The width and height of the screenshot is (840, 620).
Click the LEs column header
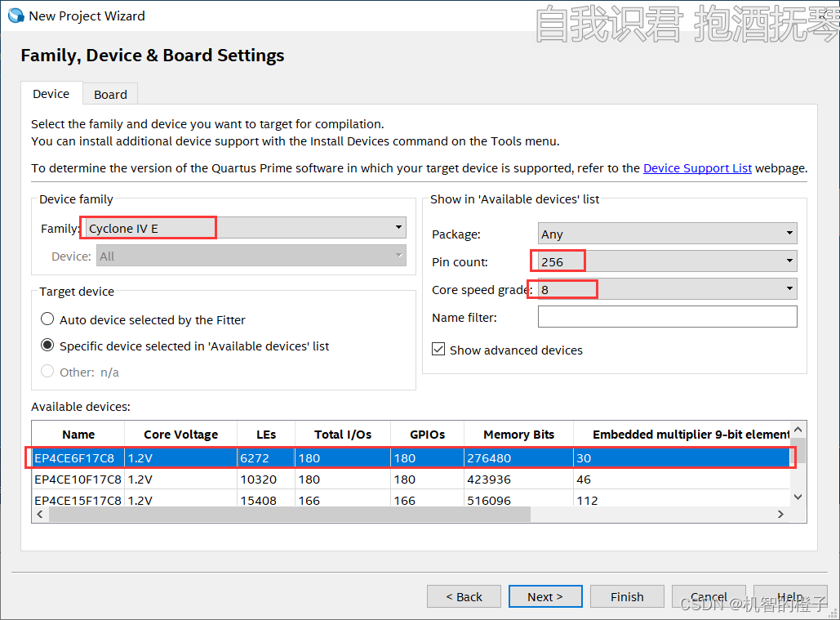[x=266, y=435]
